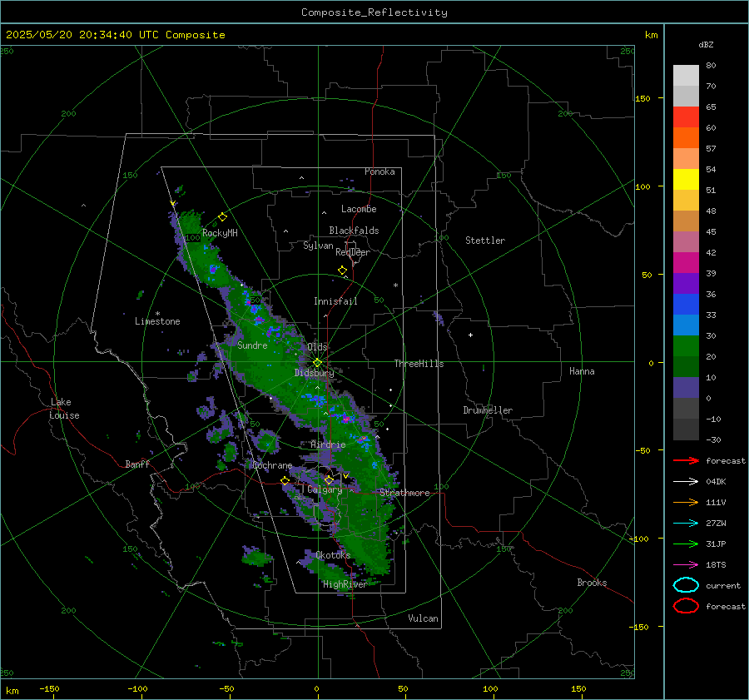Screen dimensions: 749x700
Task: Click the yellow diamond marker below RedDeer
Action: coord(342,270)
